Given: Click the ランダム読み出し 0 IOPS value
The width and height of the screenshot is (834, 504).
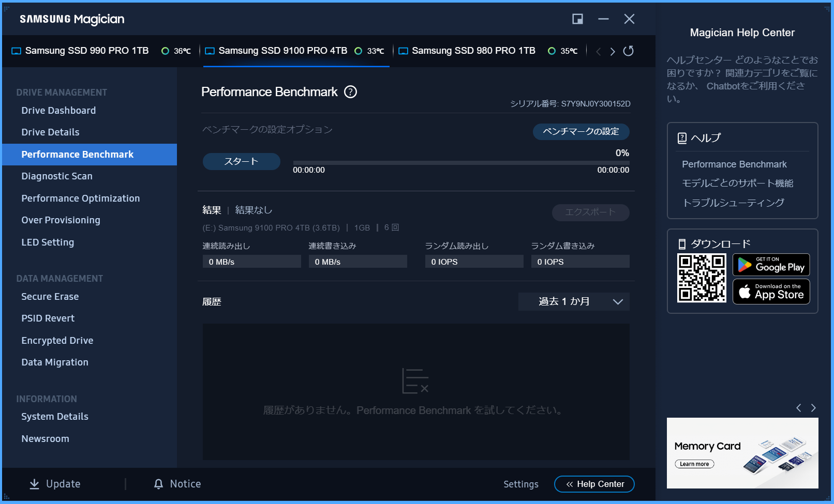Looking at the screenshot, I should (x=474, y=262).
